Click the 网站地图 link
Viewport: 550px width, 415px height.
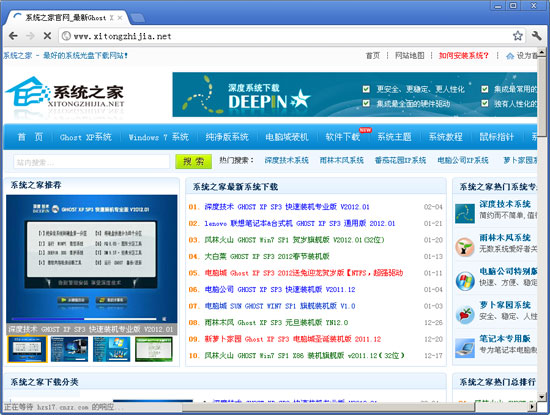coord(409,55)
